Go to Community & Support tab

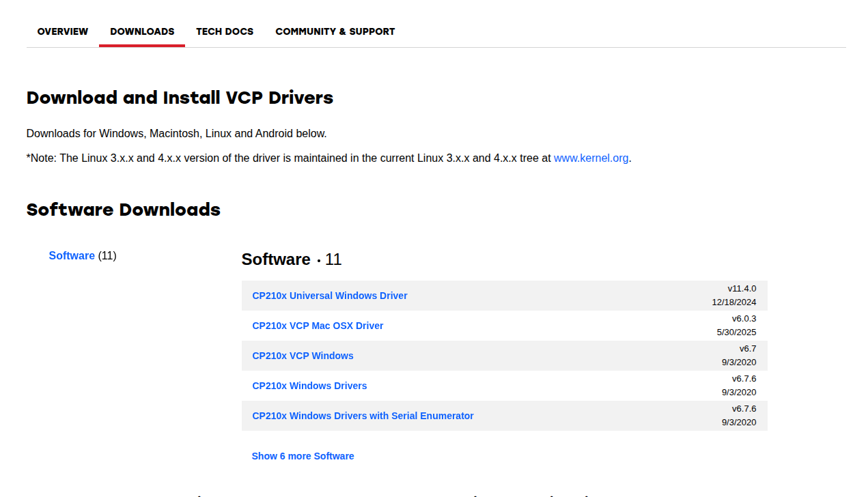click(x=335, y=31)
